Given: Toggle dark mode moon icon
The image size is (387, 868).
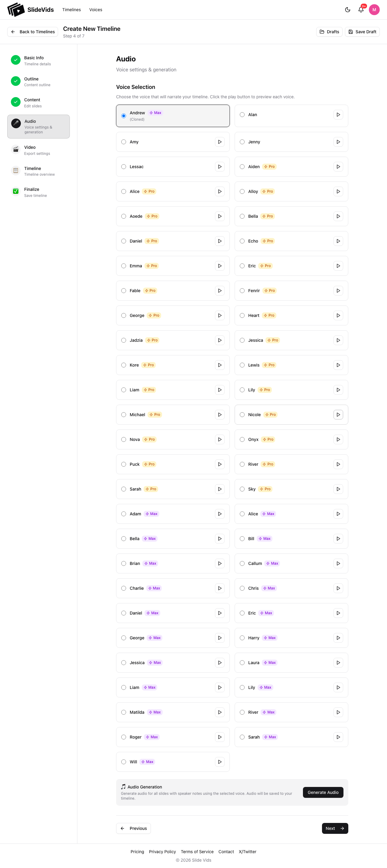Looking at the screenshot, I should click(348, 10).
